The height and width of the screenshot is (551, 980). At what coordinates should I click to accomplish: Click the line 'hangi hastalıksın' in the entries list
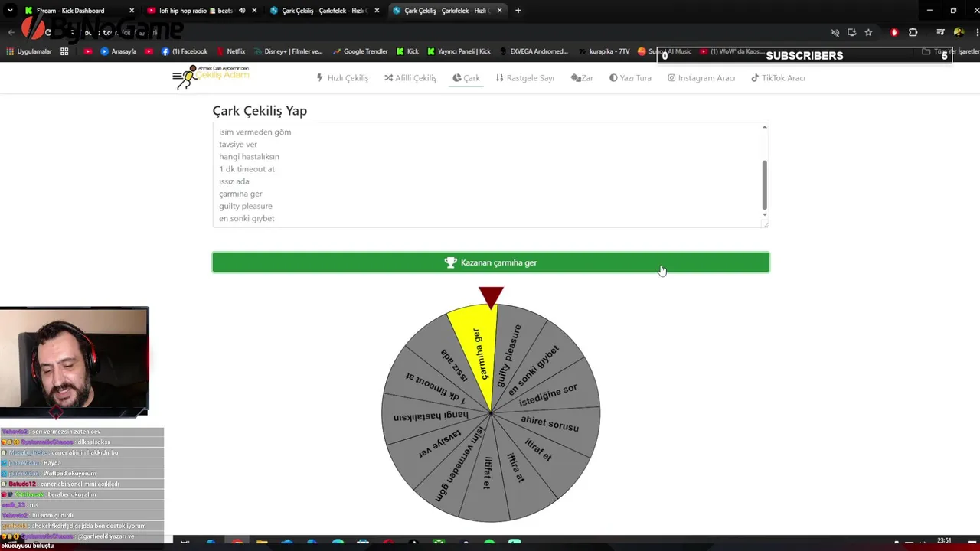click(249, 156)
